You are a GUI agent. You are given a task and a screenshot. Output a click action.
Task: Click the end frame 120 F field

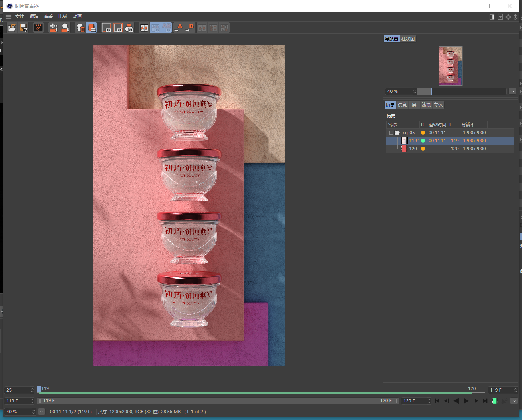click(416, 401)
